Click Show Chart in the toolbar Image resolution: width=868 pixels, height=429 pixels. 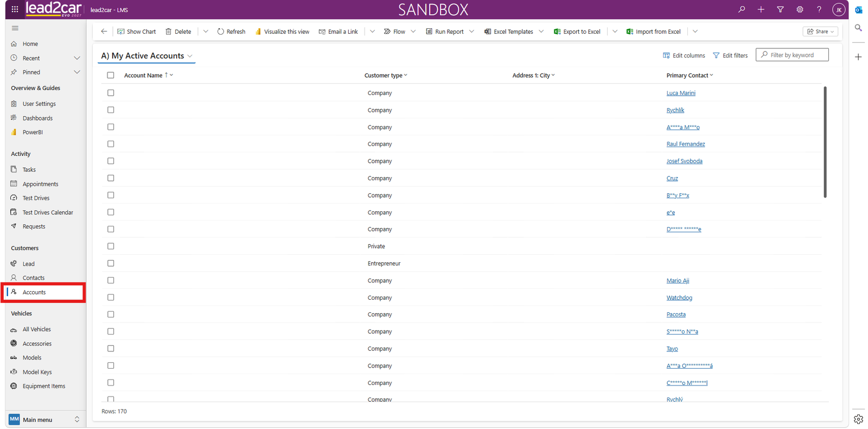click(x=137, y=31)
